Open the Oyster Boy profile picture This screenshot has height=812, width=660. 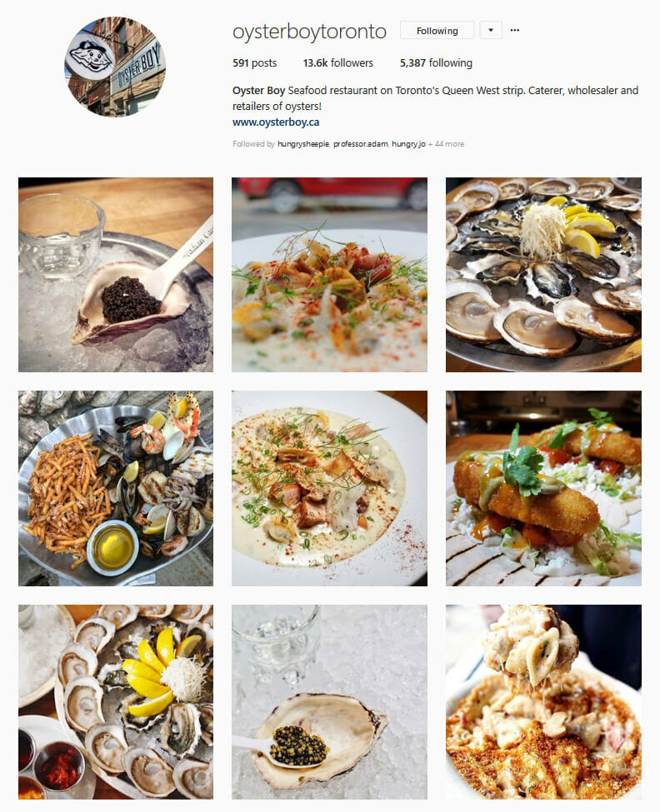click(115, 67)
